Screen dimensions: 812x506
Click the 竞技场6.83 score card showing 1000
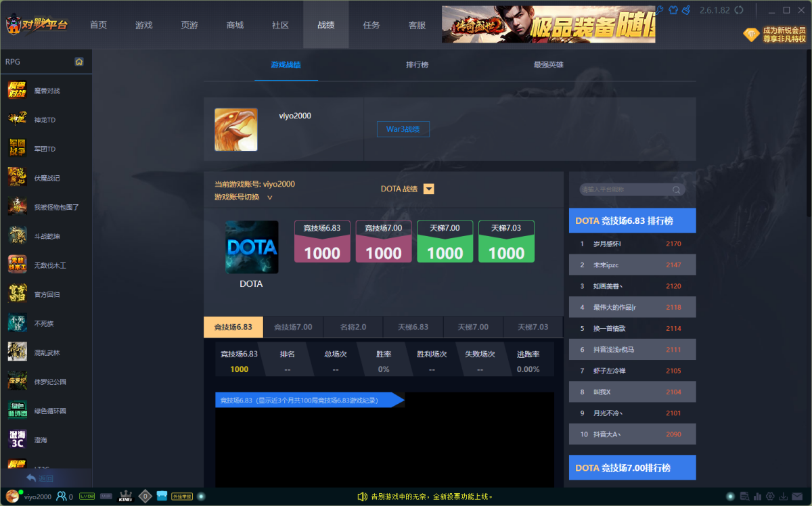pyautogui.click(x=322, y=241)
